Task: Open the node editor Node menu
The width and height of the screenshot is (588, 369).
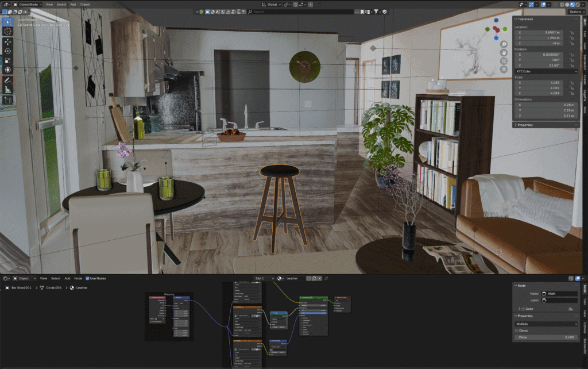Action: click(78, 279)
